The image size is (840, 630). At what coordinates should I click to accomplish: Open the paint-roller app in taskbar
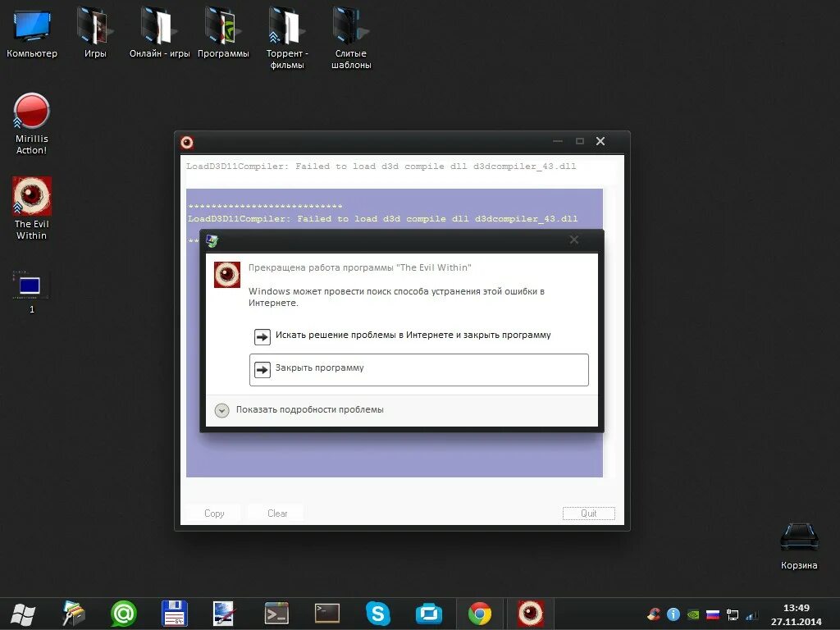coord(73,614)
